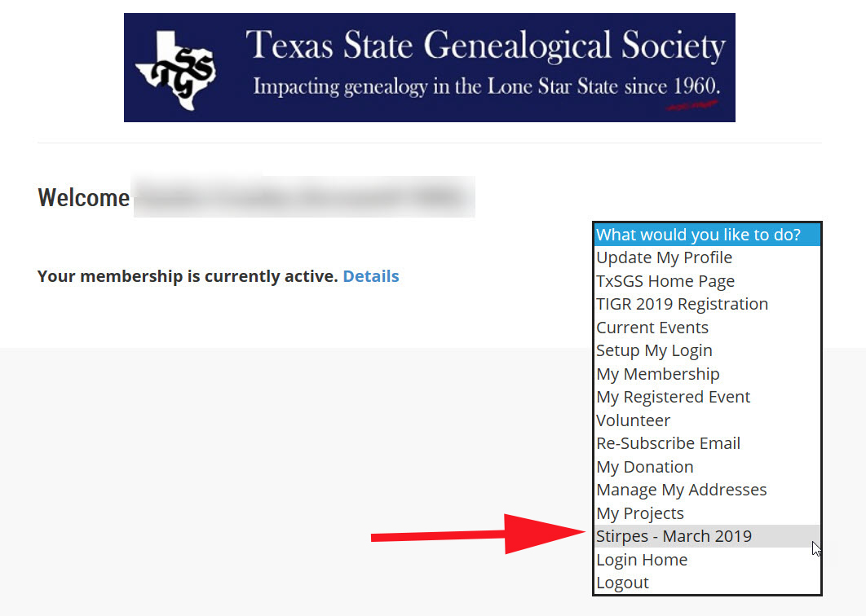Click the blurred member name after Welcome
Image resolution: width=866 pixels, height=616 pixels.
(303, 197)
